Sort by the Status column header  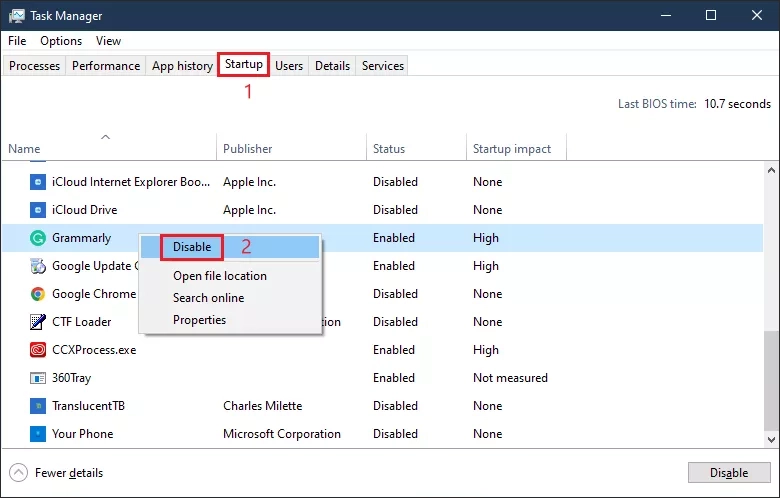pos(416,147)
